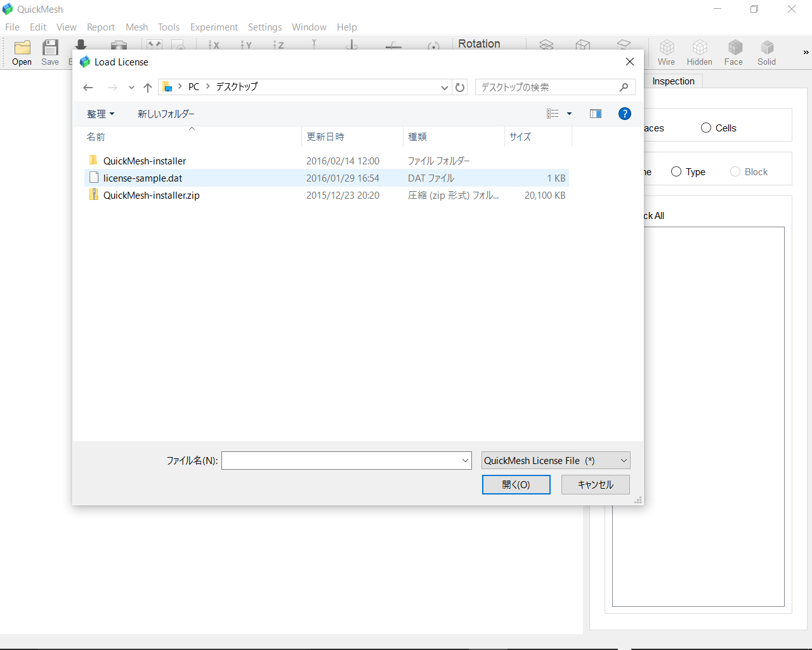Select the Cells radio button
The width and height of the screenshot is (812, 650).
coord(706,128)
